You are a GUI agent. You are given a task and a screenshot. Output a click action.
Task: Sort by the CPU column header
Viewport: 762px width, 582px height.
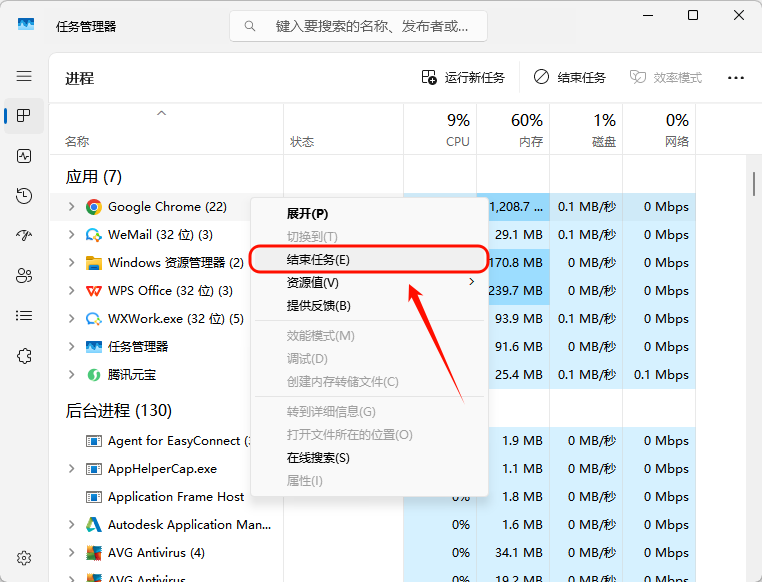440,130
